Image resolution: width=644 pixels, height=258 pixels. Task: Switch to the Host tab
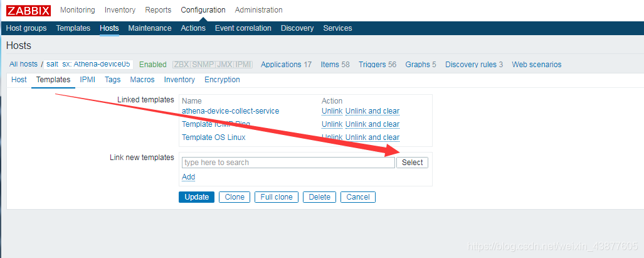coord(19,80)
